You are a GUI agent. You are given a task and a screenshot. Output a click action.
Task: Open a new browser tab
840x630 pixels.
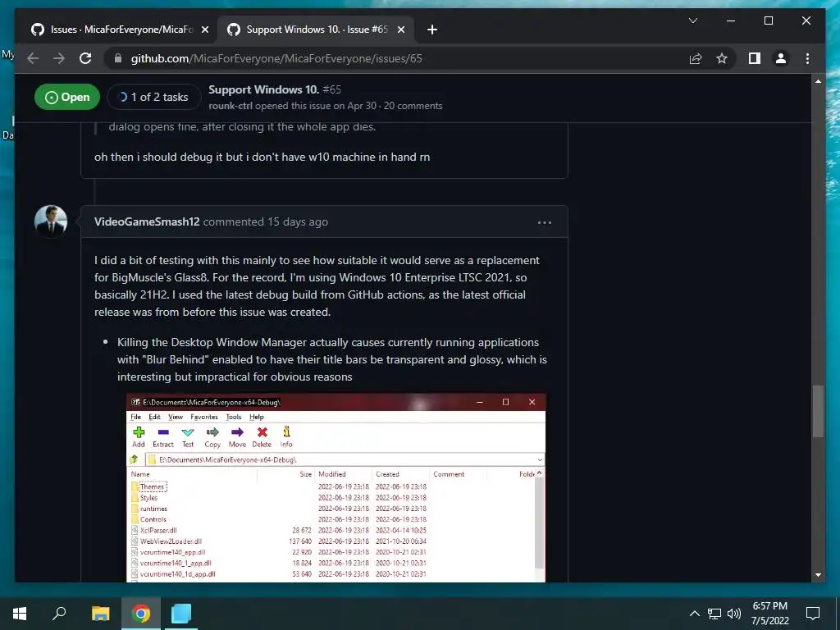pyautogui.click(x=432, y=30)
